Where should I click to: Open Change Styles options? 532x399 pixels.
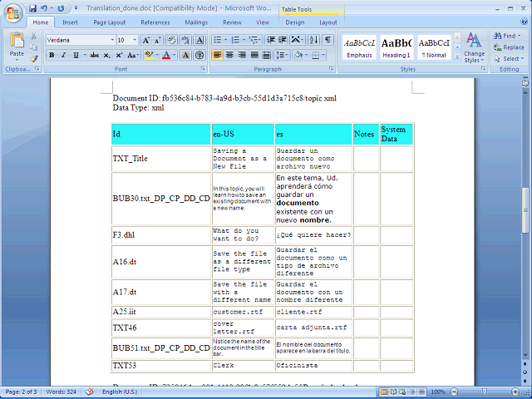[x=474, y=47]
